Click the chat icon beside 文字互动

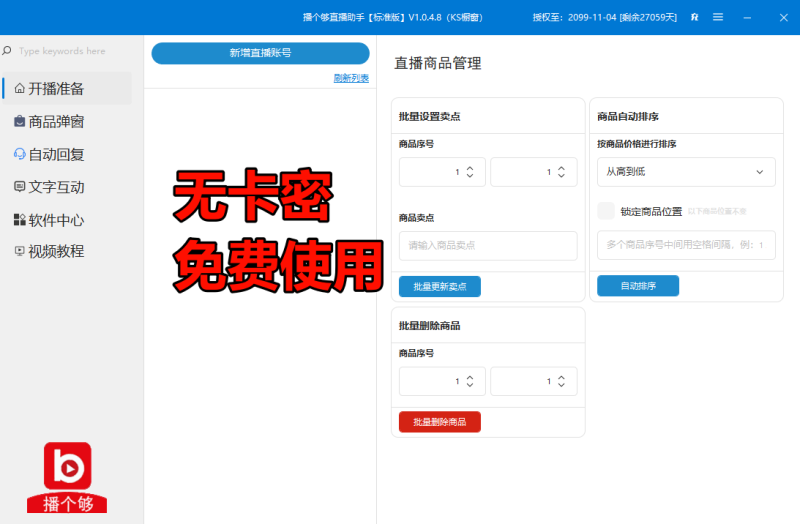[19, 187]
